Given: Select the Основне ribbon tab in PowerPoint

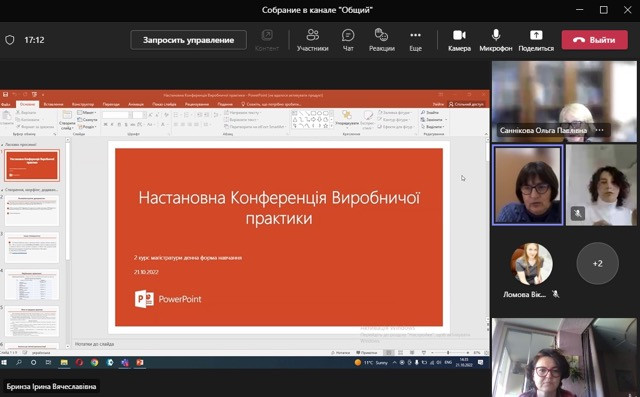Looking at the screenshot, I should coord(28,104).
